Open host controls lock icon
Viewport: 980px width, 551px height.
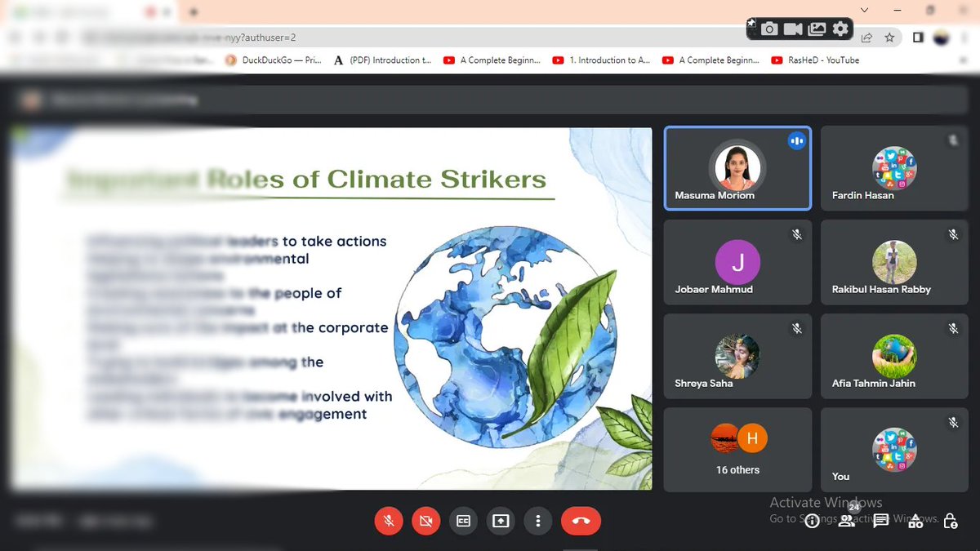coord(950,521)
